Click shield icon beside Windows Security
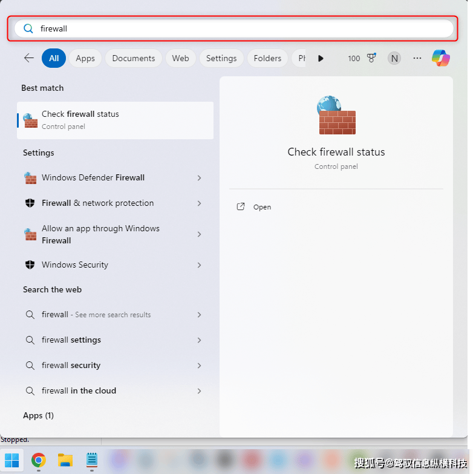This screenshot has width=476, height=474. (x=30, y=265)
